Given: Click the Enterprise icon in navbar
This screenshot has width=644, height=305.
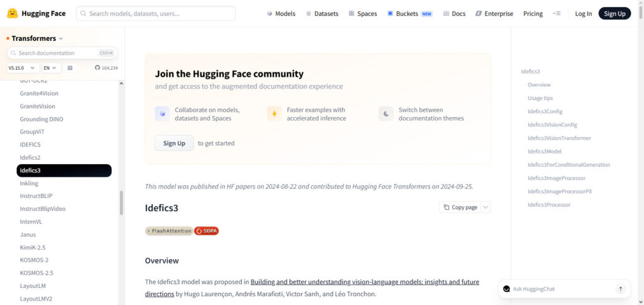Looking at the screenshot, I should coord(479,14).
